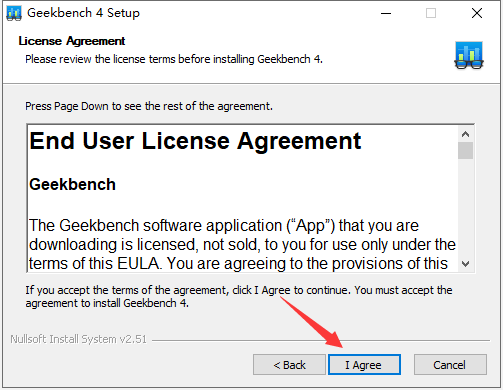The width and height of the screenshot is (503, 390).
Task: Go back with the < Back button
Action: pyautogui.click(x=289, y=365)
